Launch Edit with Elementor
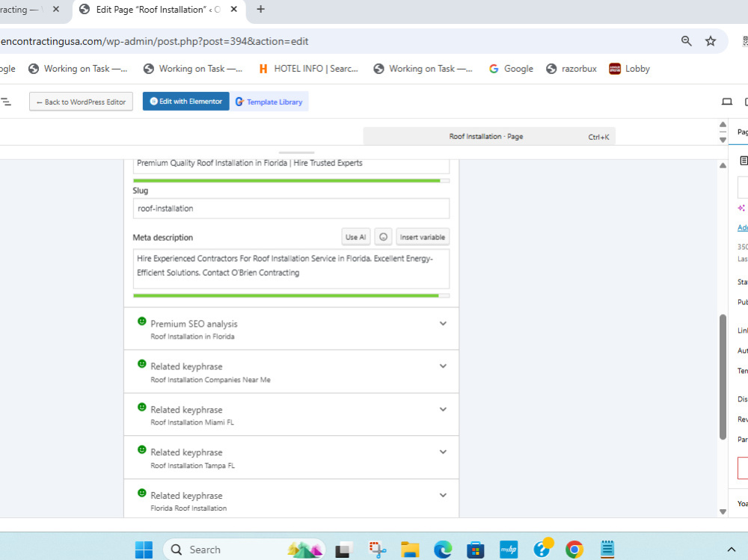748x560 pixels. 186,101
